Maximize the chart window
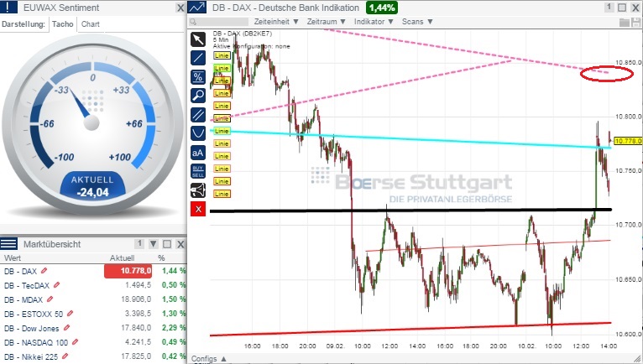Viewport: 643px width, 364px height. pyautogui.click(x=622, y=8)
